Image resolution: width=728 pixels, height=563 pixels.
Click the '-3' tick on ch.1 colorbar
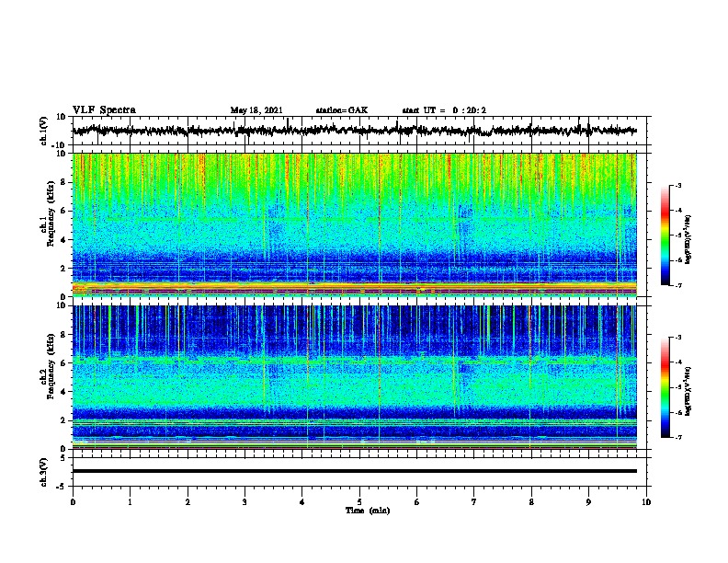[x=677, y=185]
